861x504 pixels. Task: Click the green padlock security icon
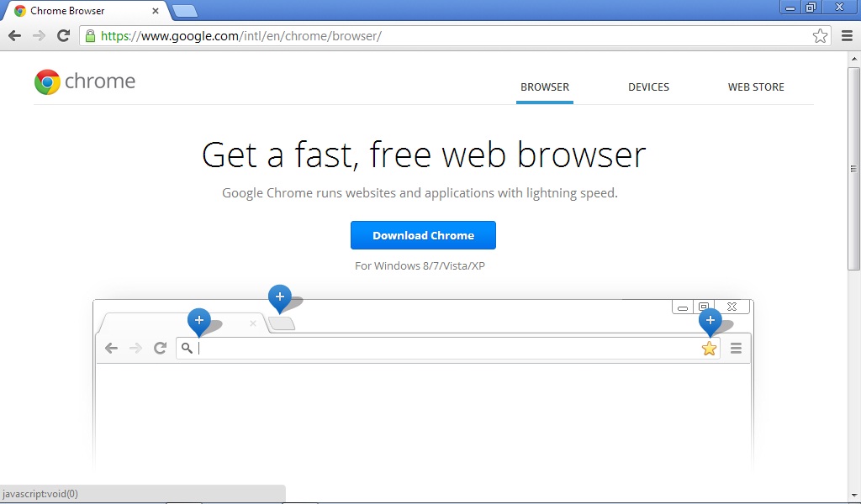point(90,36)
